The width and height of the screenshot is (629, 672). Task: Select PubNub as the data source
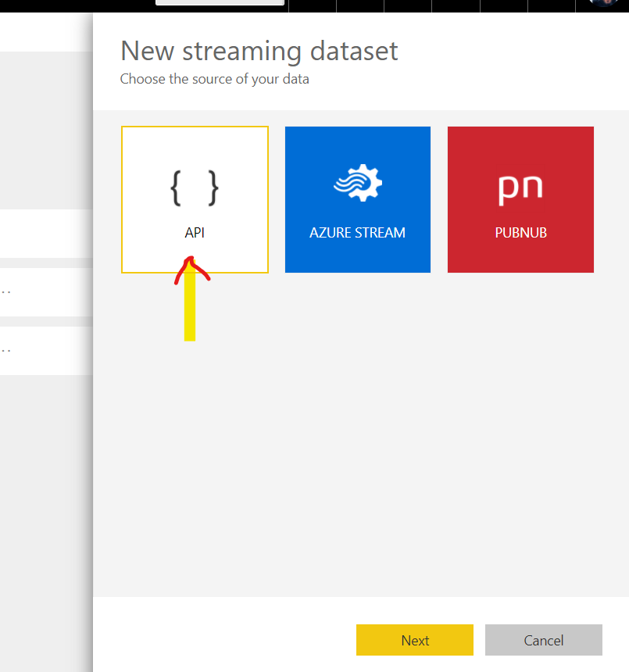tap(520, 199)
